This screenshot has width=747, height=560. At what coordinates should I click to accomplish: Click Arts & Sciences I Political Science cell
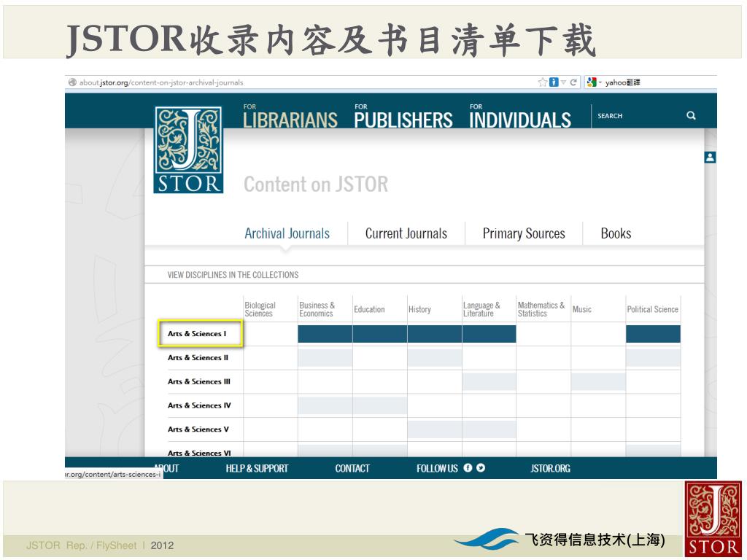click(x=653, y=334)
